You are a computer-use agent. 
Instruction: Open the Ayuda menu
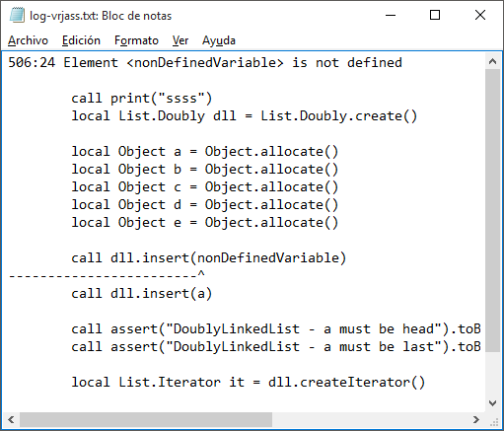219,40
